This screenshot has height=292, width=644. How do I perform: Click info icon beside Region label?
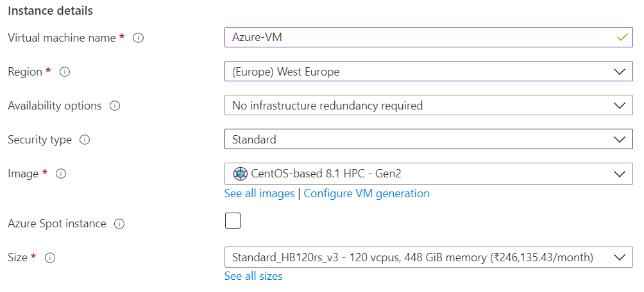point(64,72)
